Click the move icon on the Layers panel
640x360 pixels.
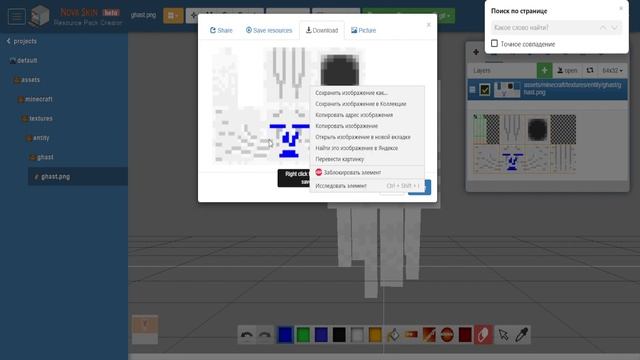click(x=476, y=52)
